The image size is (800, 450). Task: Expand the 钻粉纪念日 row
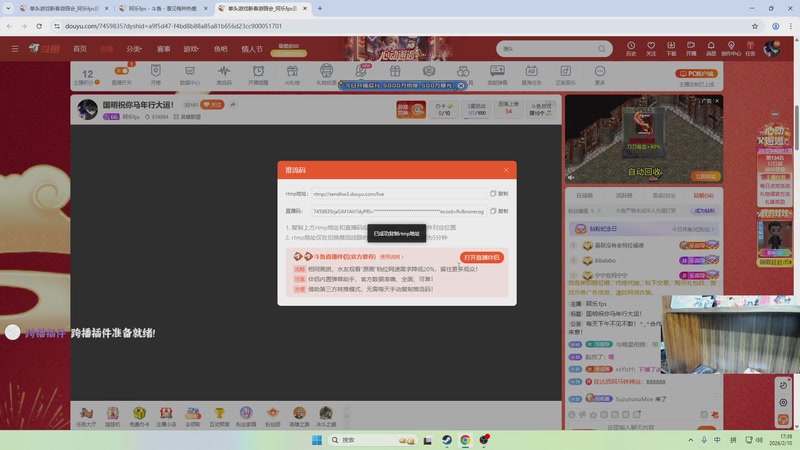(644, 229)
